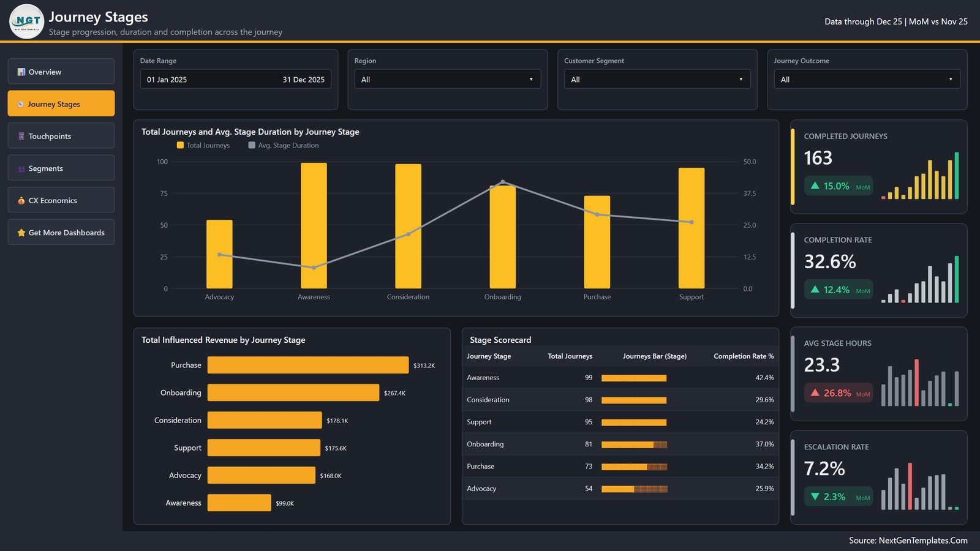Click the Purchase revenue bar $313.2K
980x551 pixels.
(x=308, y=365)
